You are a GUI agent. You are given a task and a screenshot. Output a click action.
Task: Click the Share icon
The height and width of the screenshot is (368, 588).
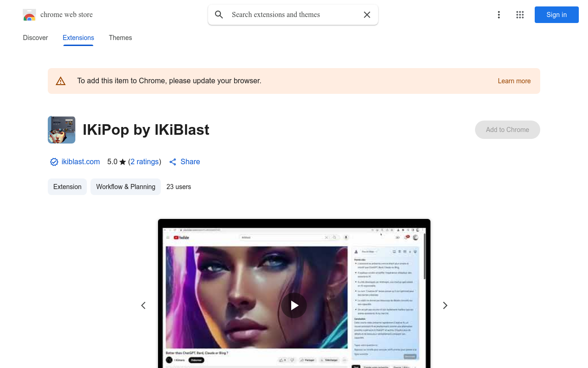coord(173,162)
